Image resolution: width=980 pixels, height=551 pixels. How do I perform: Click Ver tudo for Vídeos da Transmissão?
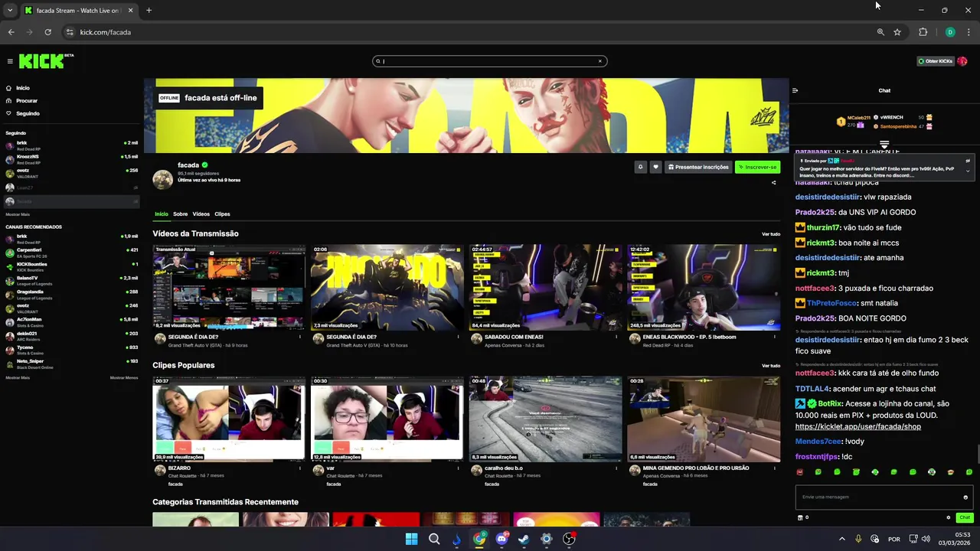[x=771, y=234]
